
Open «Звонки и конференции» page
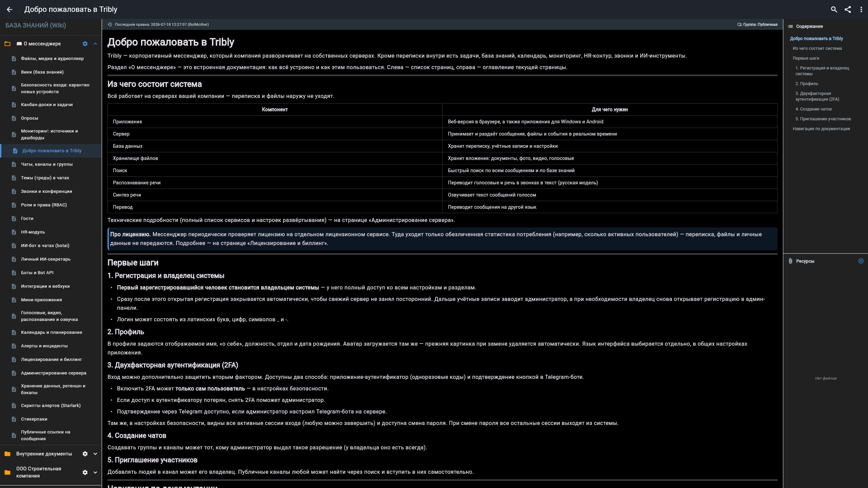click(51, 191)
